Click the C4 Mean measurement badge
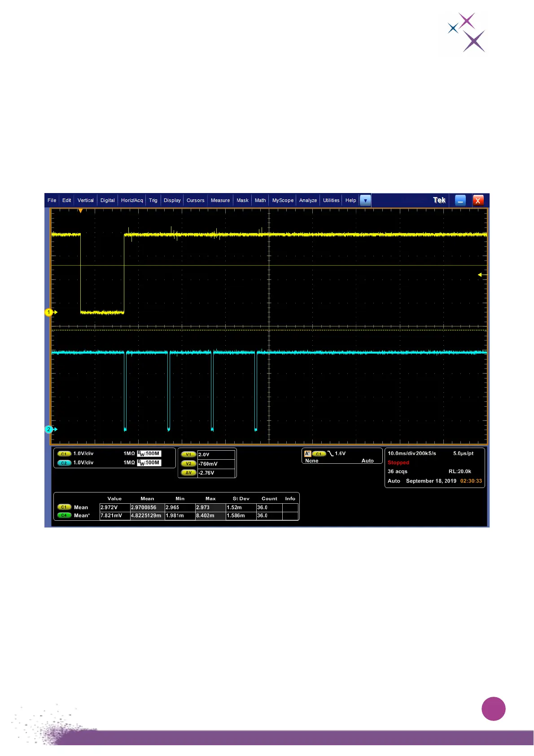This screenshot has width=534, height=756. coord(64,515)
